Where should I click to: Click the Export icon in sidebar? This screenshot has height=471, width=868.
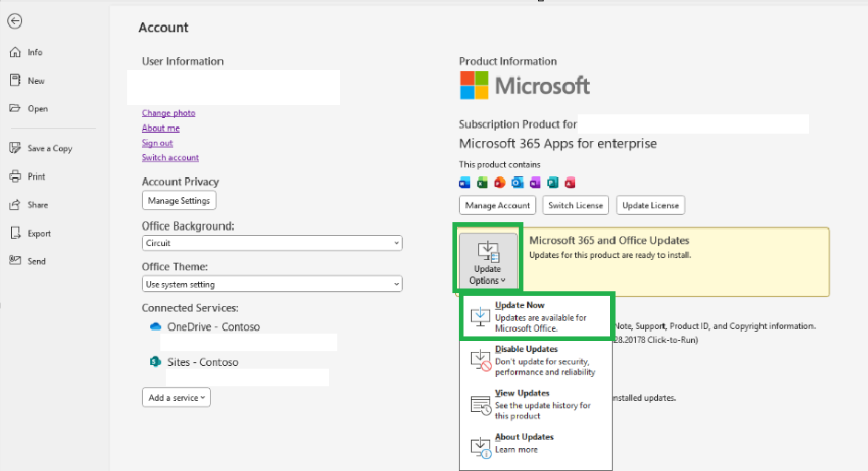click(15, 233)
